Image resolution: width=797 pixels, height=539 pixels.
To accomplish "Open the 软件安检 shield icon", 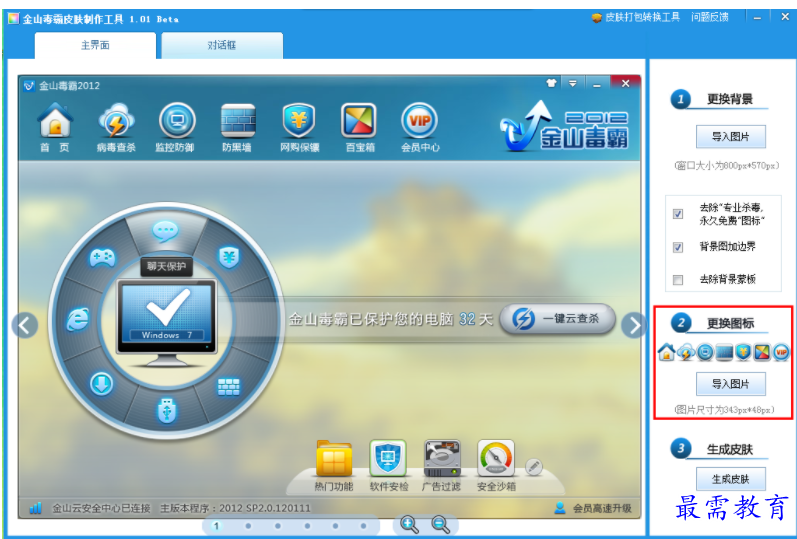I will pos(388,459).
